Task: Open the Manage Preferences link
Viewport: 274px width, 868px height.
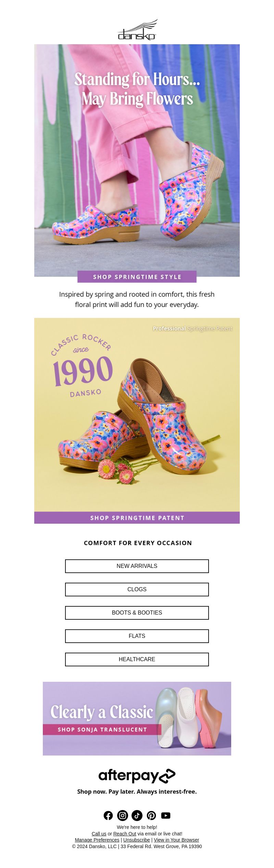Action: pyautogui.click(x=97, y=840)
